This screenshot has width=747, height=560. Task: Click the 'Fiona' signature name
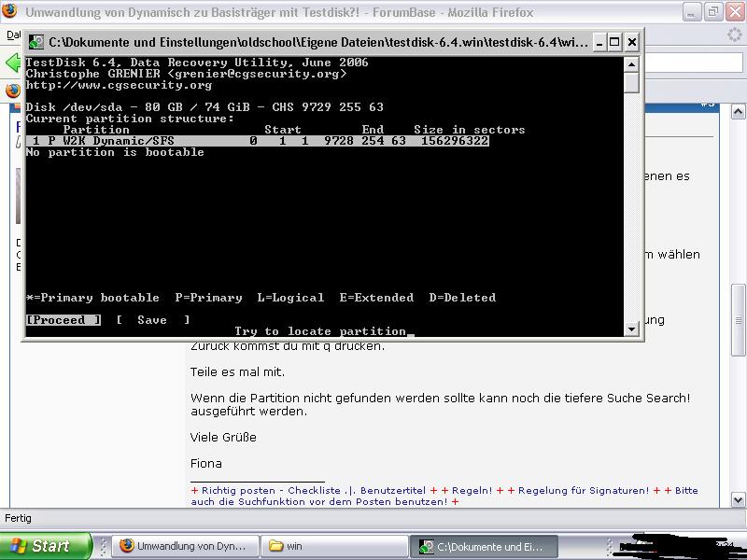(x=205, y=463)
